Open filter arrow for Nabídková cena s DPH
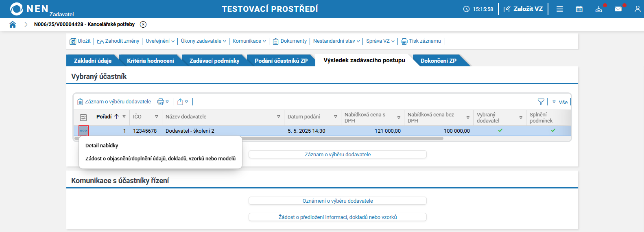The height and width of the screenshot is (232, 644). tap(399, 118)
